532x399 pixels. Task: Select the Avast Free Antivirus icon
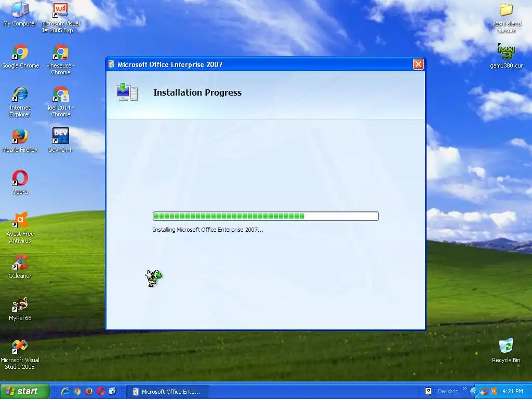[x=20, y=228]
